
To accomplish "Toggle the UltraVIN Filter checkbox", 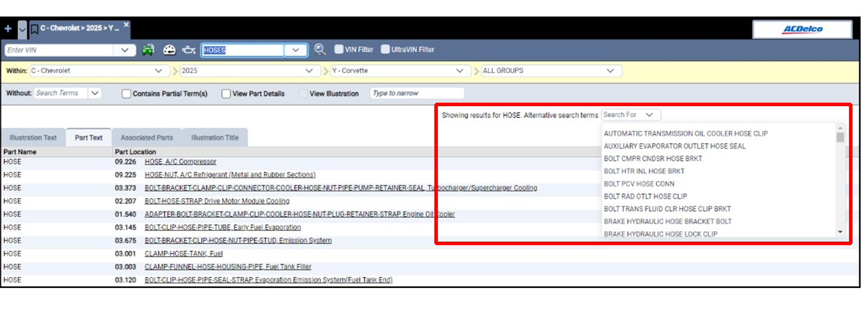I will tap(385, 49).
